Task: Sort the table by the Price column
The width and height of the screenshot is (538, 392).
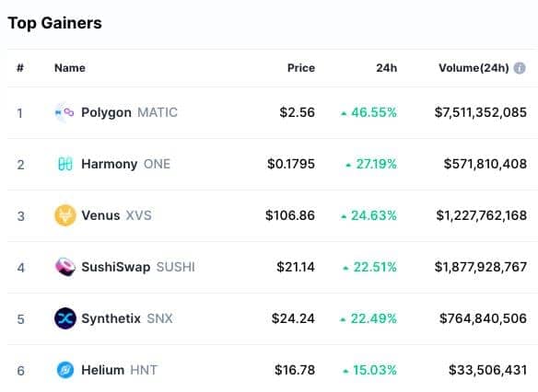Action: pos(301,68)
